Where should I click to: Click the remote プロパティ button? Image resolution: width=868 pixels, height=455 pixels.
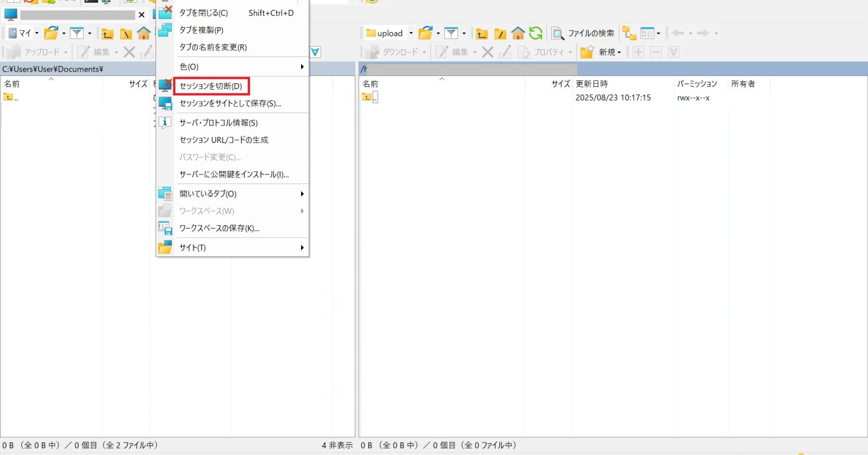coord(545,52)
